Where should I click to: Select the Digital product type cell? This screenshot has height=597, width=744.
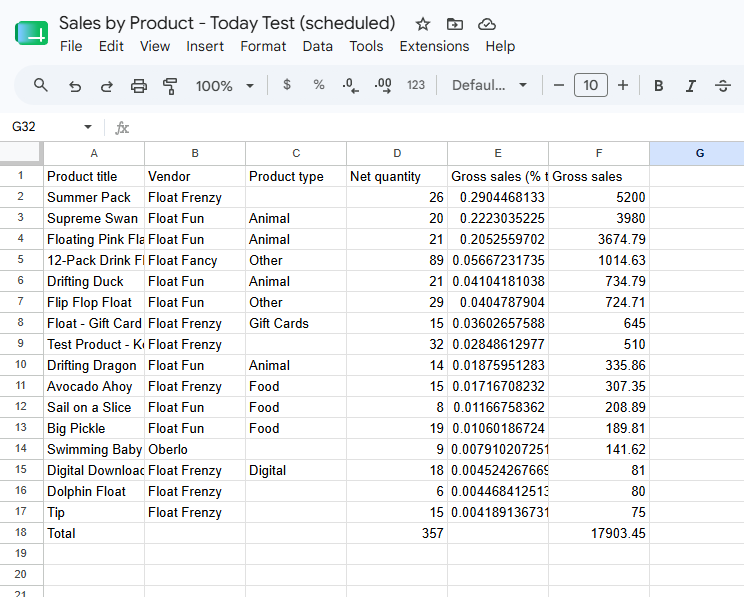[x=296, y=470]
